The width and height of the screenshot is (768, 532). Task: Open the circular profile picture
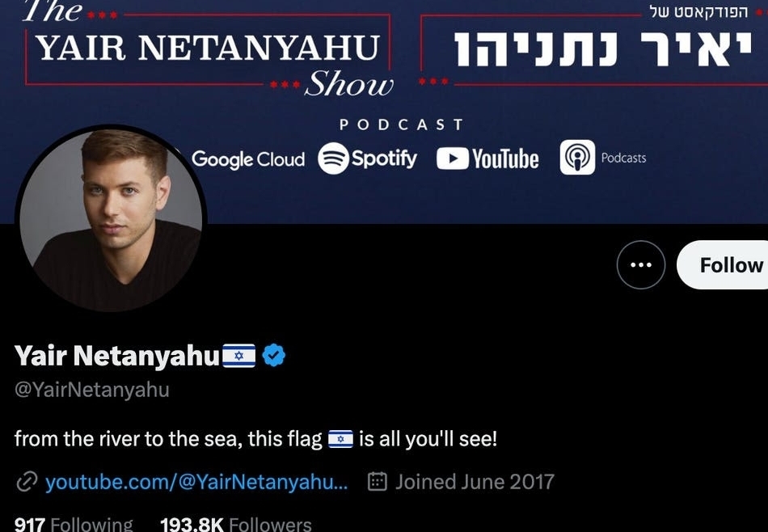112,218
